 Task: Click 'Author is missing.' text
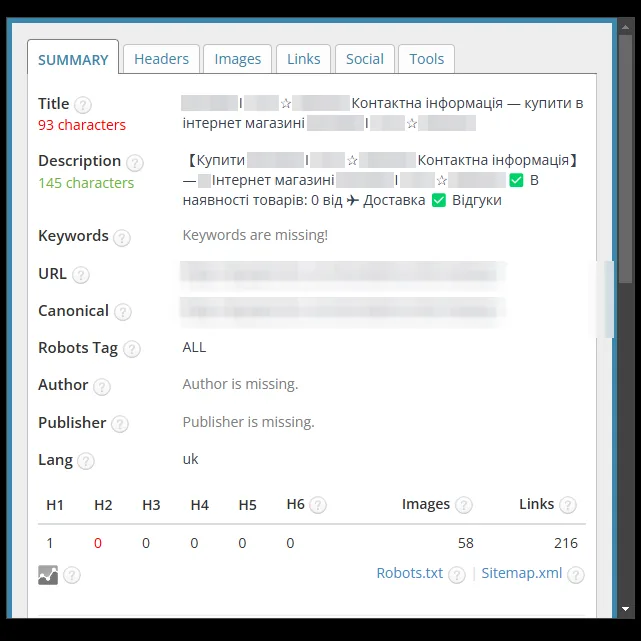(240, 384)
